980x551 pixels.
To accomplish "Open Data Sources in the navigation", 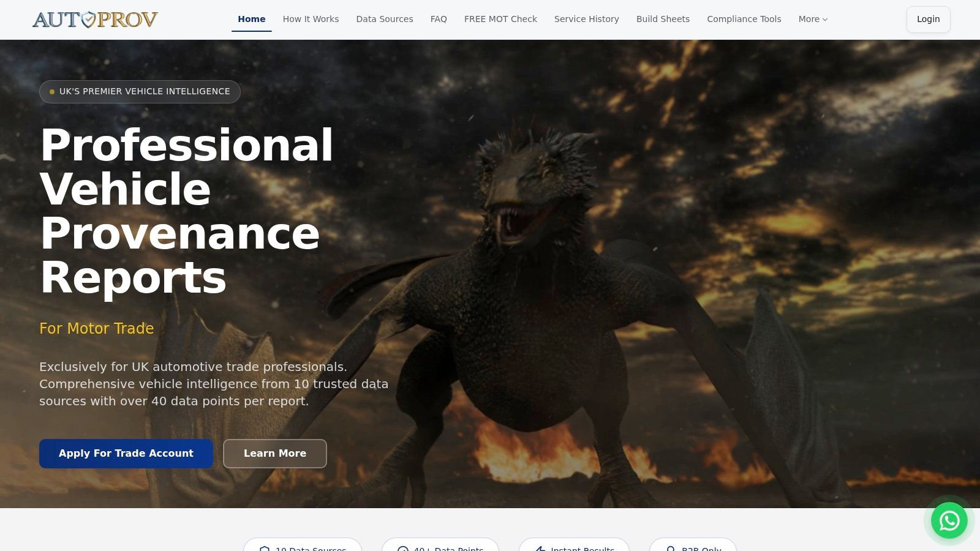I will click(385, 19).
